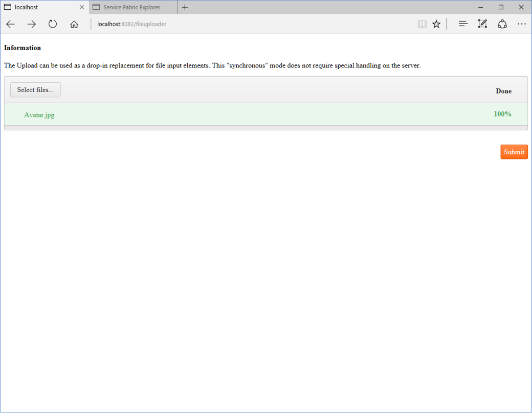Image resolution: width=532 pixels, height=413 pixels.
Task: Click the browser forward arrow
Action: point(32,24)
